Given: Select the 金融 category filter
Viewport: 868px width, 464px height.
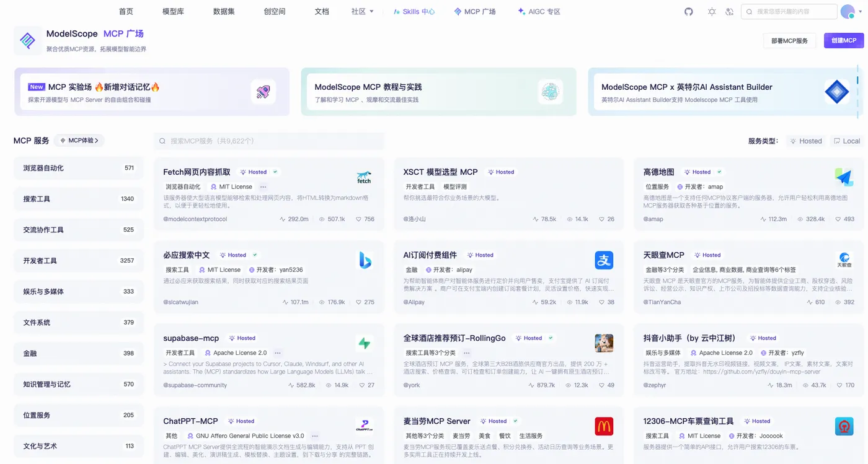Looking at the screenshot, I should (x=79, y=354).
